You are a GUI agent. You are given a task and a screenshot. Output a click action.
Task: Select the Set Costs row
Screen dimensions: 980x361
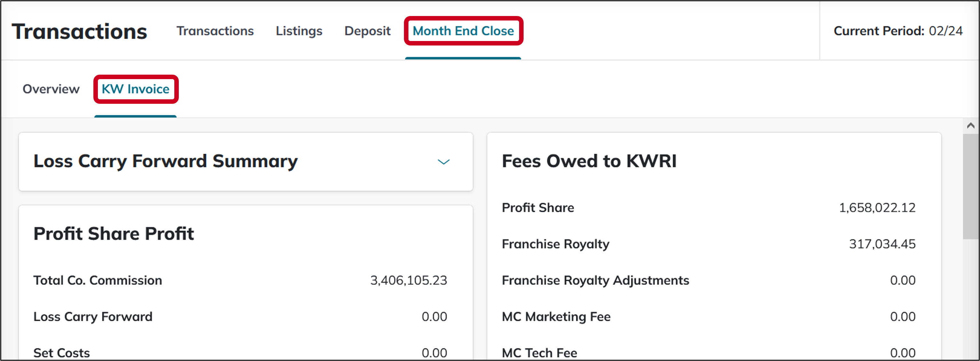[x=62, y=352]
